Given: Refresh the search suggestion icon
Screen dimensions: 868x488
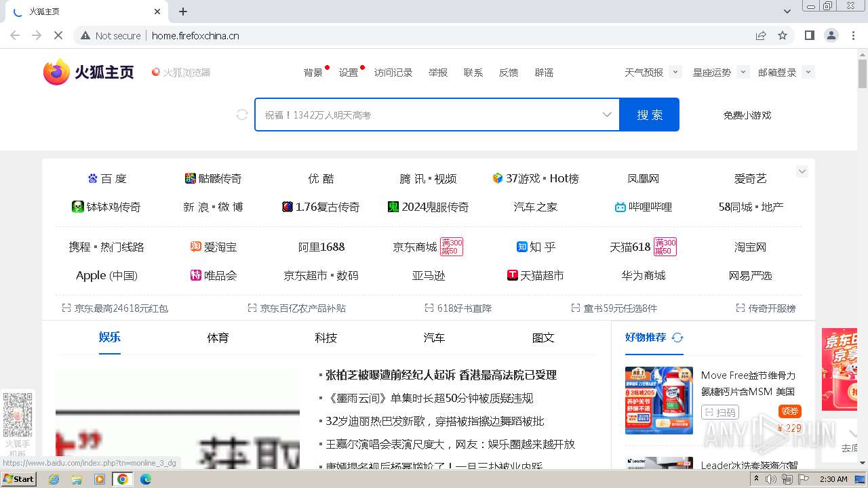Looking at the screenshot, I should pyautogui.click(x=242, y=115).
